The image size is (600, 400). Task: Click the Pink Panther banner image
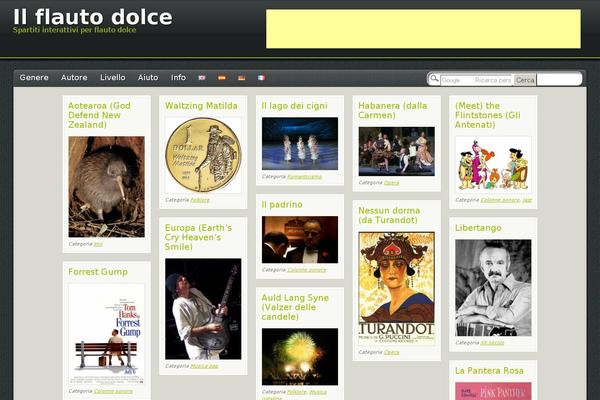pos(493,391)
